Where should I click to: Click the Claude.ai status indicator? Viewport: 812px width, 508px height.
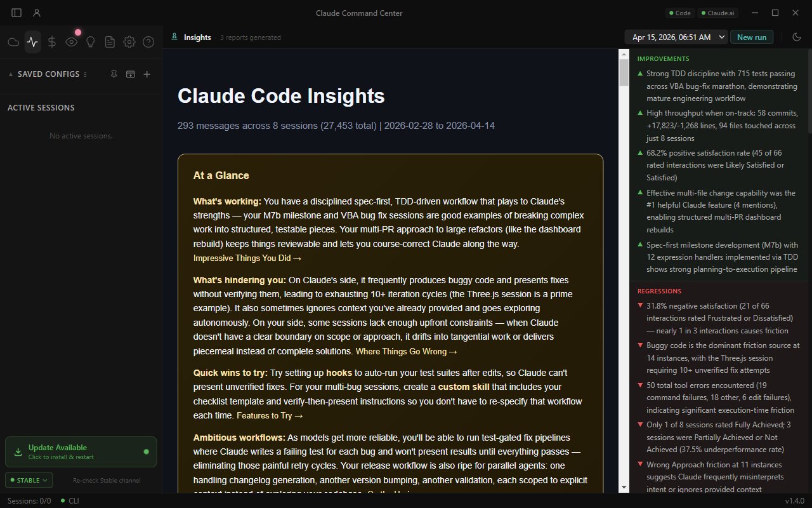tap(717, 13)
